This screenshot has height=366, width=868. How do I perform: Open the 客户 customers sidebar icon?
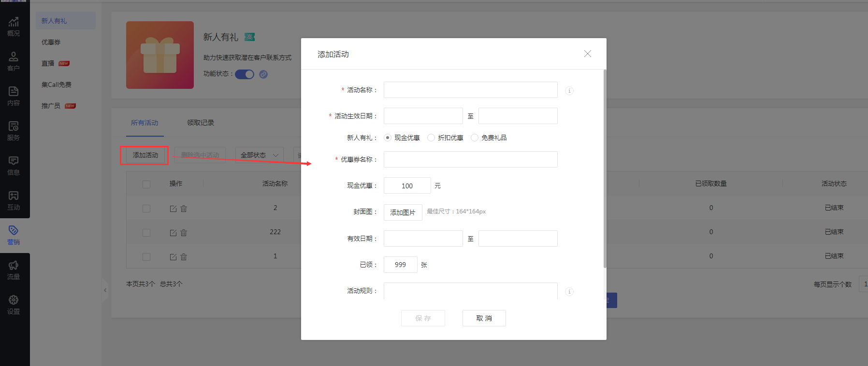pyautogui.click(x=14, y=61)
